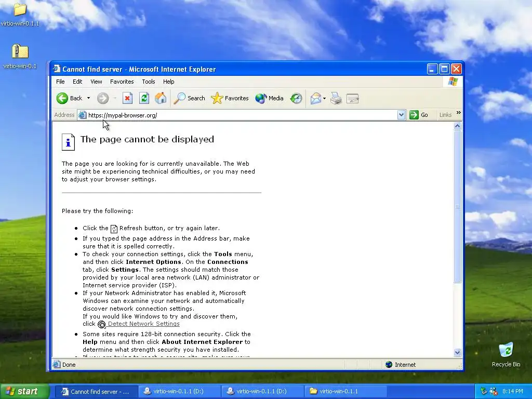Screen dimensions: 532x399
Task: Open the View menu
Action: pyautogui.click(x=96, y=82)
